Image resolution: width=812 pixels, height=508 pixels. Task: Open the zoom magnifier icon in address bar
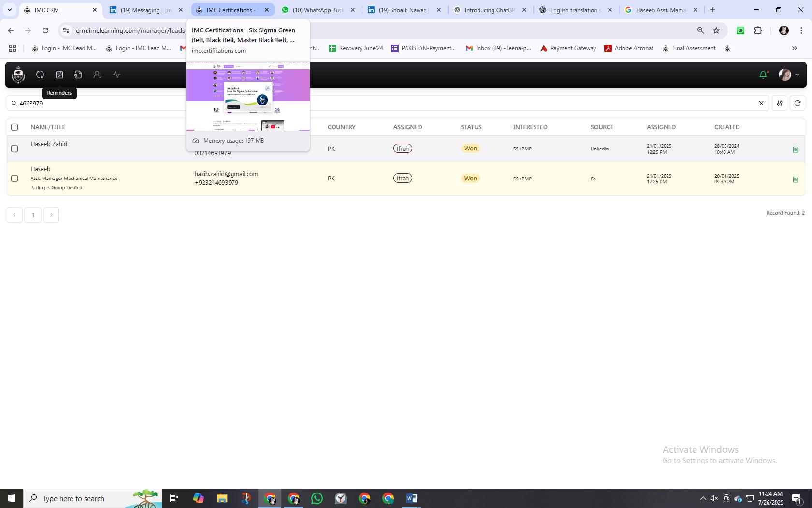[x=700, y=30]
